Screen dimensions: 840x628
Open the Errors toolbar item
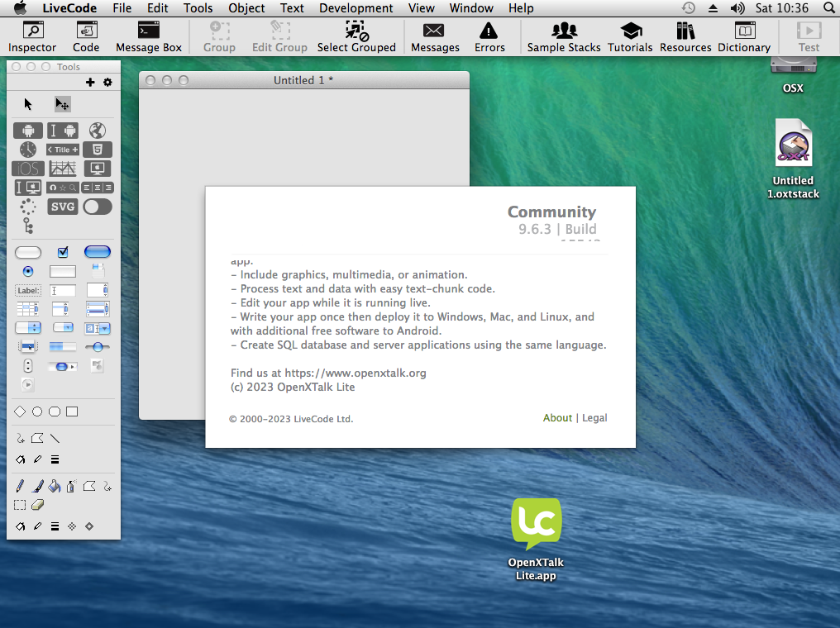pos(489,37)
